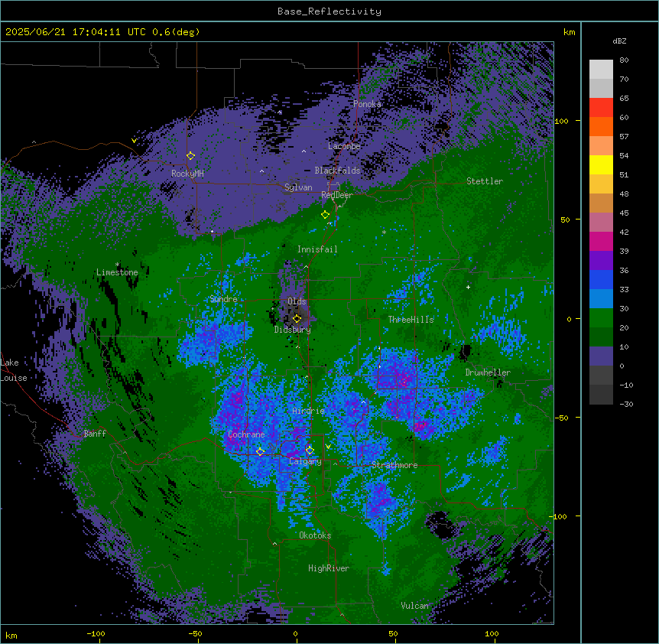The width and height of the screenshot is (659, 644).
Task: Click the Cochrane map label
Action: [246, 434]
